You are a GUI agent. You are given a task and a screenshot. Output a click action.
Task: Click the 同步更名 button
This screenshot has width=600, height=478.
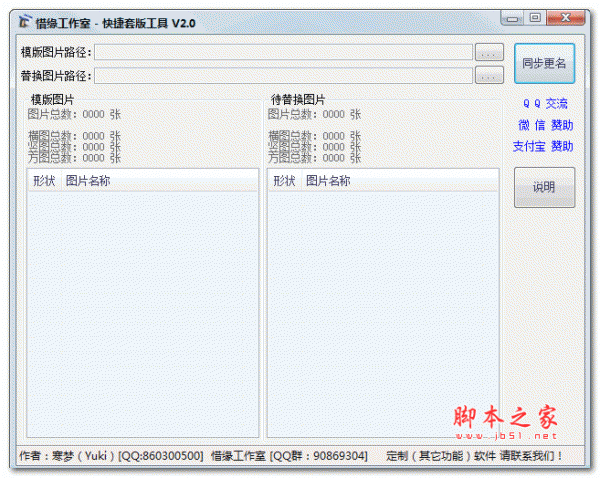click(544, 64)
